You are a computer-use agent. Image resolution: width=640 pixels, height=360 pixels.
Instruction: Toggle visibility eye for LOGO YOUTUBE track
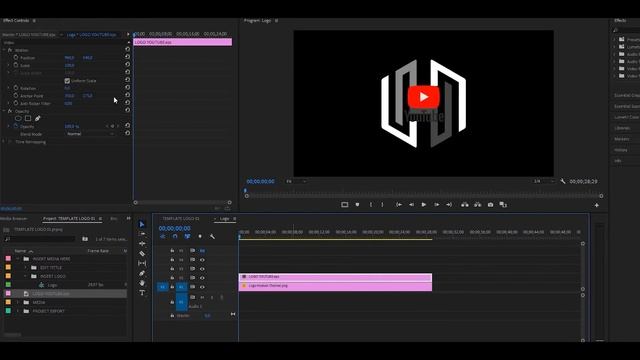click(202, 278)
